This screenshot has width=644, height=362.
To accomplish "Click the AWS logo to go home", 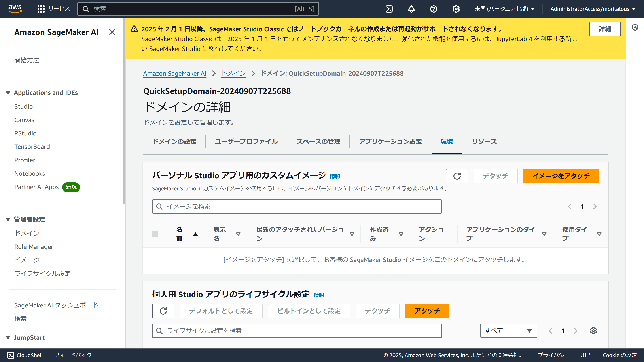I will click(15, 9).
